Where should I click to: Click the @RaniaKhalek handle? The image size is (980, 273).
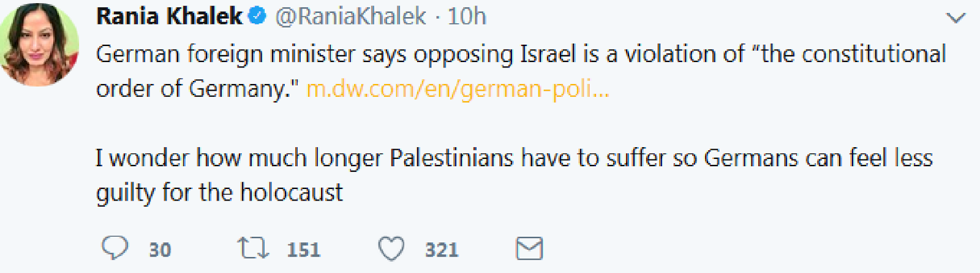pos(350,17)
